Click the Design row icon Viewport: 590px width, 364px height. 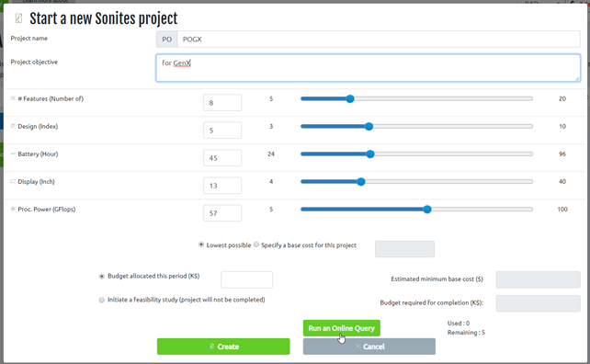13,126
